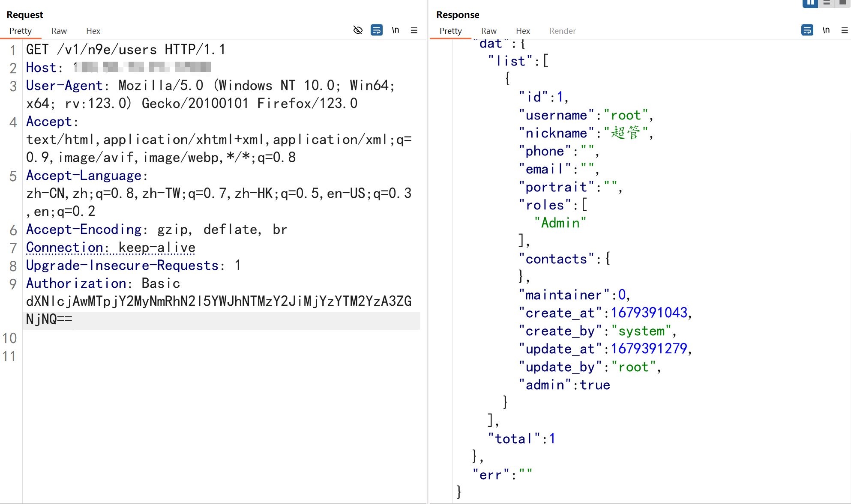Open Response panel hamburger options menu
This screenshot has width=851, height=504.
click(845, 30)
